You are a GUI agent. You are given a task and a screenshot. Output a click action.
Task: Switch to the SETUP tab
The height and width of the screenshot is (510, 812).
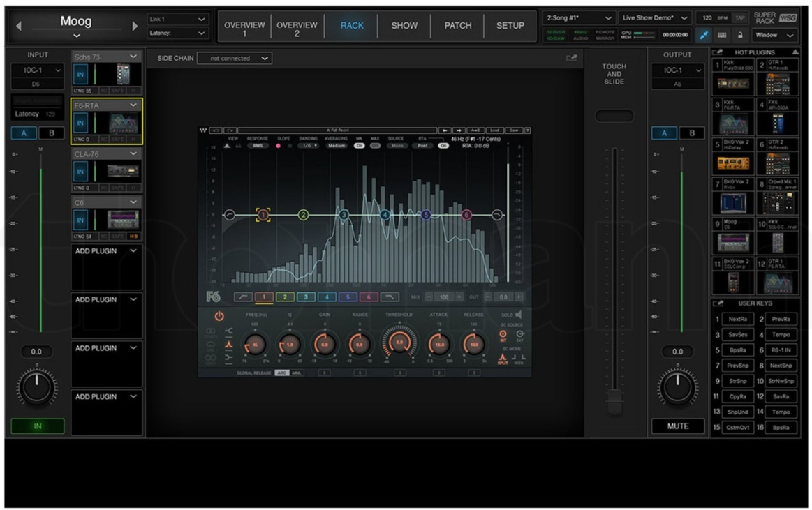510,25
